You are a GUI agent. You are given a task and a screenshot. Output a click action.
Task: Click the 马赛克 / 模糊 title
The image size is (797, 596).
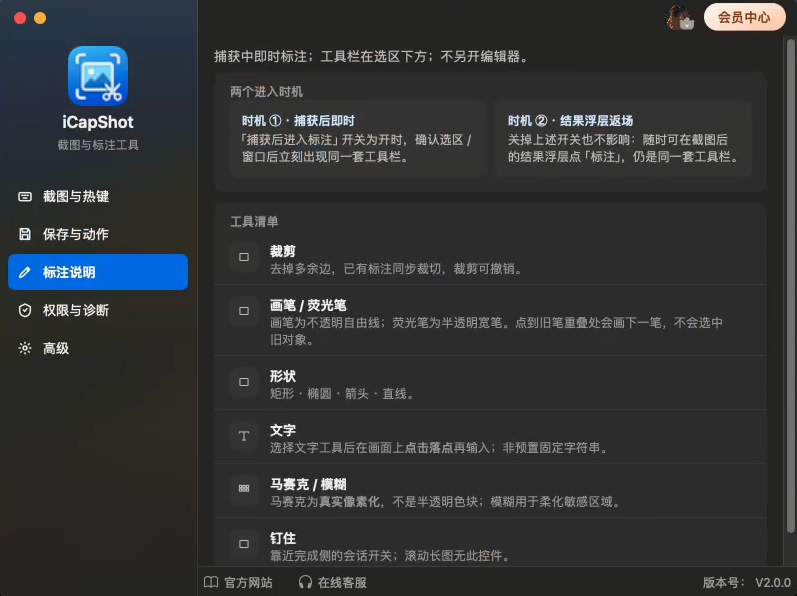(x=308, y=484)
